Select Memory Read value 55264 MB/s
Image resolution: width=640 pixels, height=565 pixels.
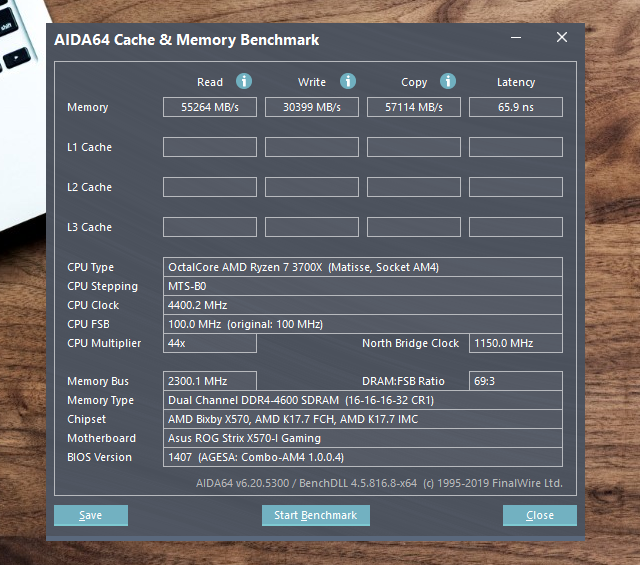210,107
